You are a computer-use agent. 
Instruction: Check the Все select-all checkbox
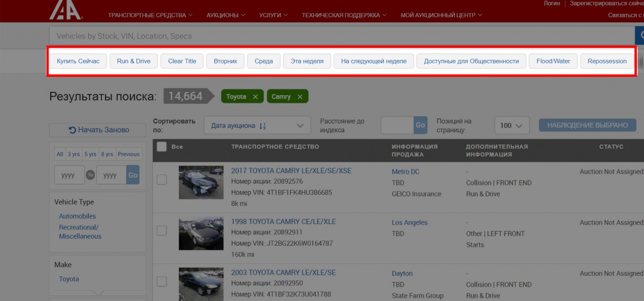click(x=162, y=147)
